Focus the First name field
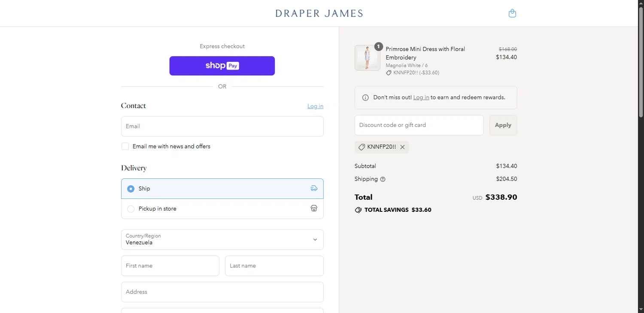The width and height of the screenshot is (644, 313). tap(170, 266)
